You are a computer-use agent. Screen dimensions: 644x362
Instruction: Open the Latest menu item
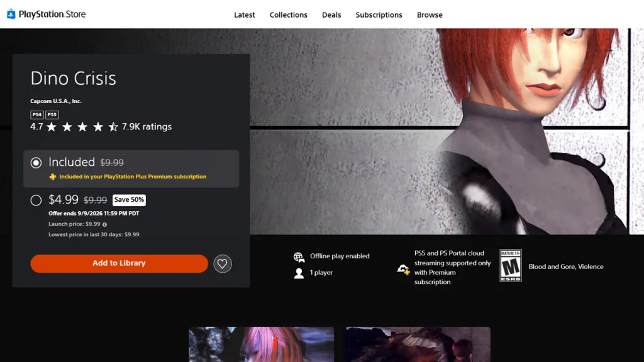click(245, 15)
